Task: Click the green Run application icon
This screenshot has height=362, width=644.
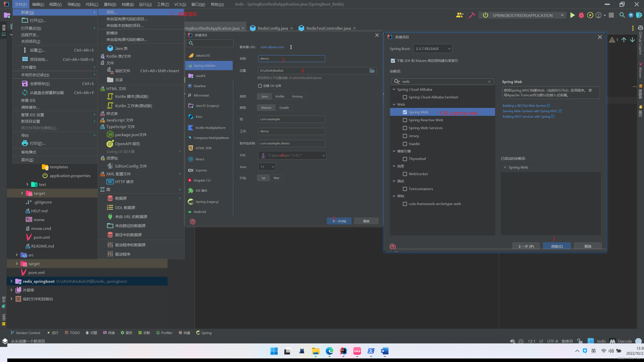Action: 572,15
